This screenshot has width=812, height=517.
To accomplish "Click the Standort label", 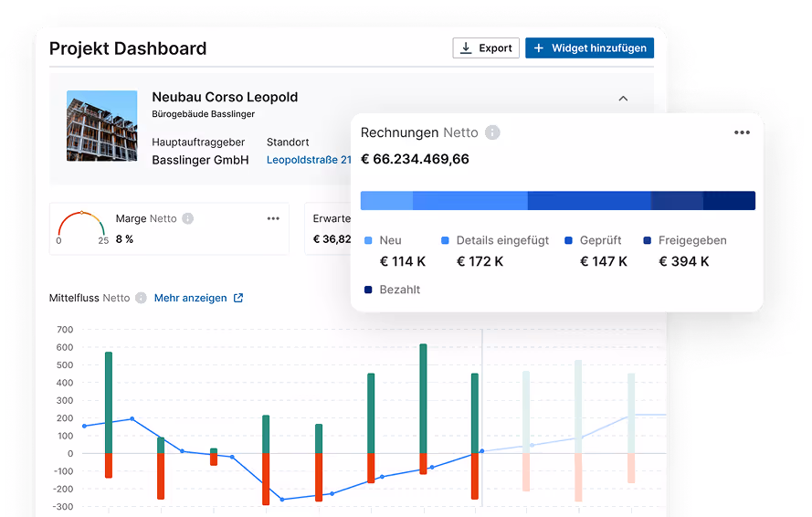I will click(x=288, y=142).
